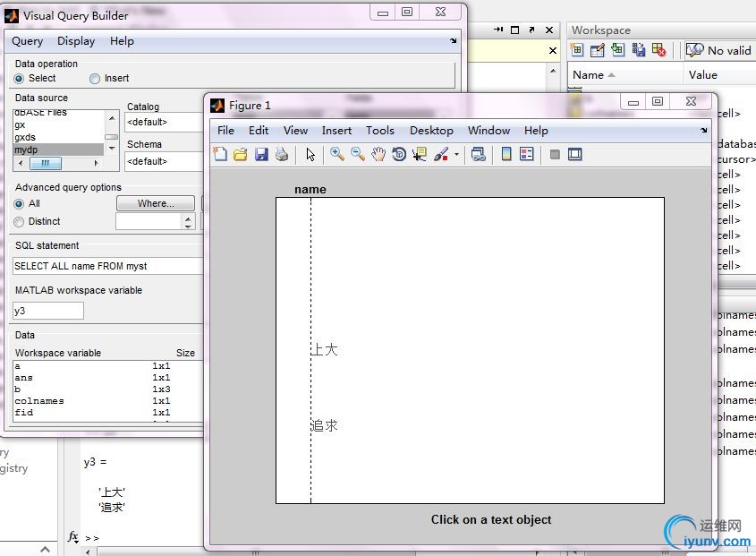Click Save Workspace icon in Workspace toolbar

(639, 50)
